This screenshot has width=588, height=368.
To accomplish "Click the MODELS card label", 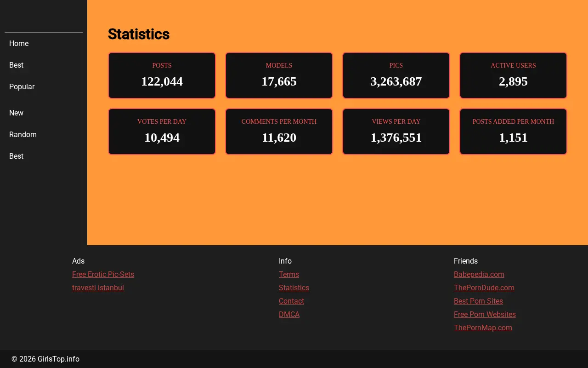I will 279,65.
